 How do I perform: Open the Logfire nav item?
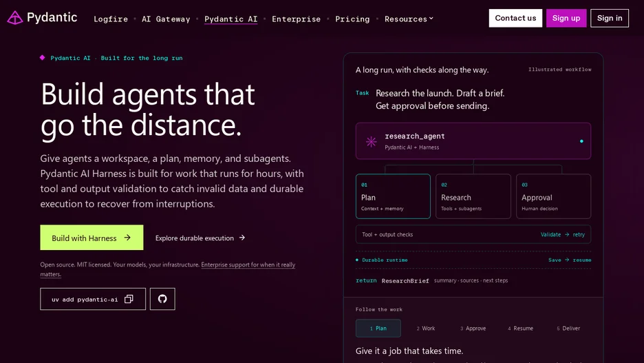point(111,19)
